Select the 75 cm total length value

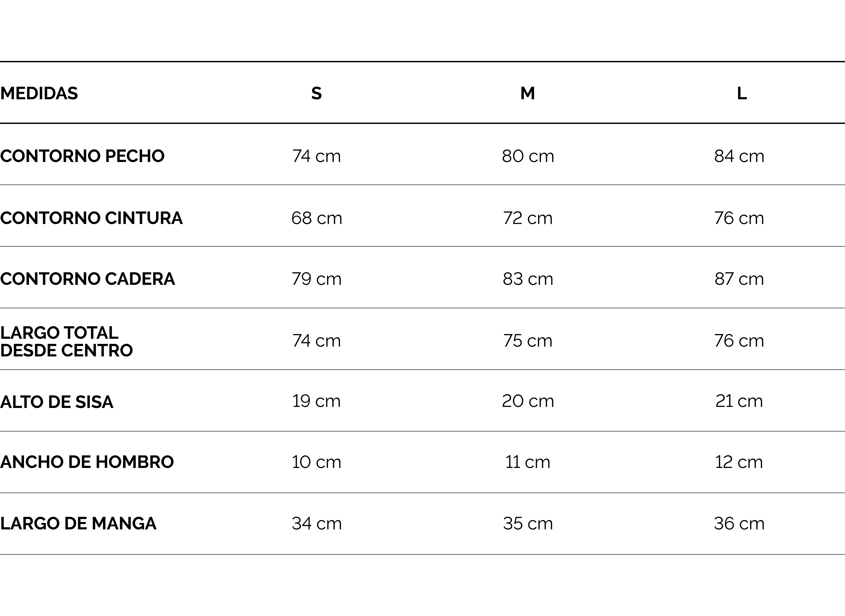[528, 340]
